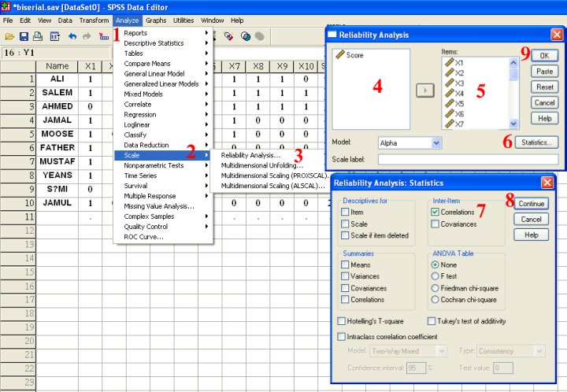
Task: Click the Go to Case toolbar icon
Action: (x=103, y=36)
